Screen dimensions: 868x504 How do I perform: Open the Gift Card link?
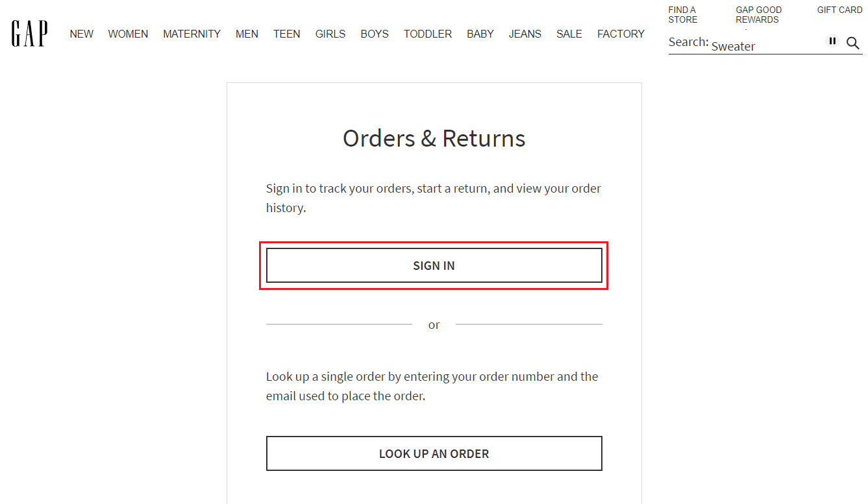(x=839, y=10)
